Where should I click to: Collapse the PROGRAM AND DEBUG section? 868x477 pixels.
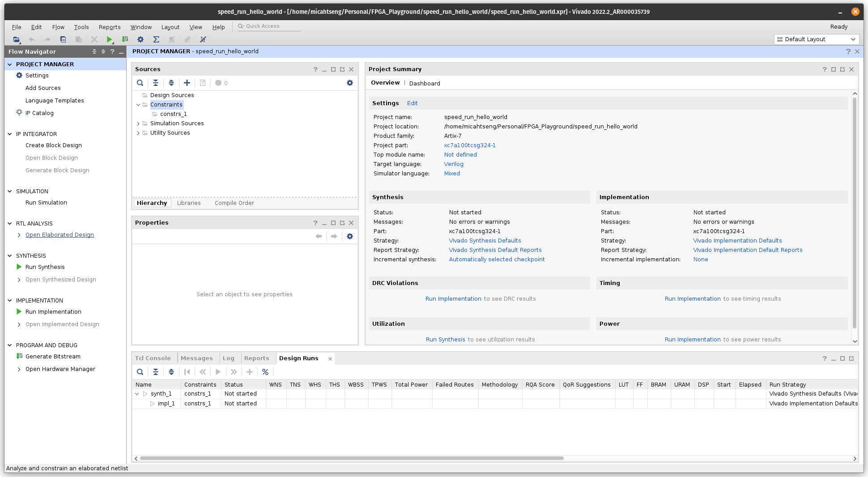(x=10, y=345)
